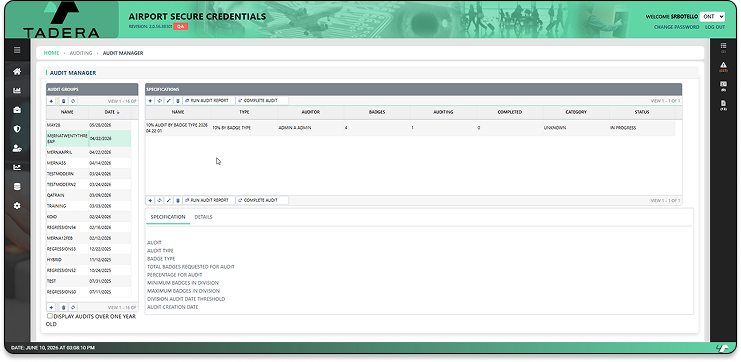Open the ONT airport dropdown

pyautogui.click(x=712, y=17)
